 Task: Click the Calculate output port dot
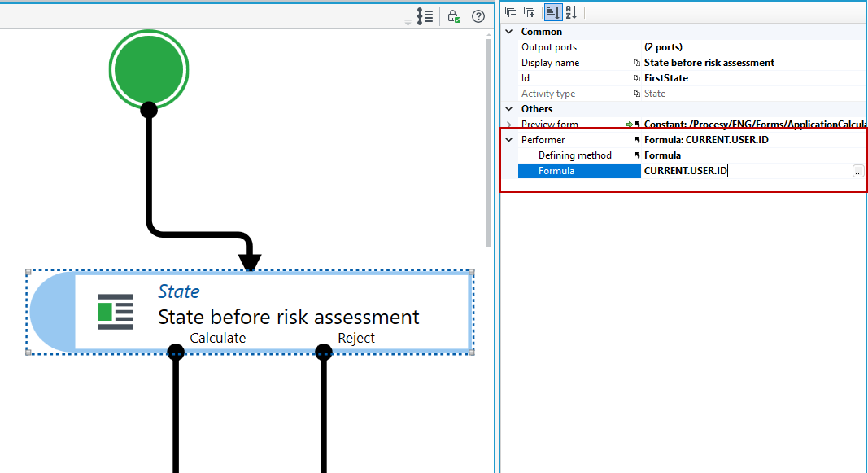176,353
